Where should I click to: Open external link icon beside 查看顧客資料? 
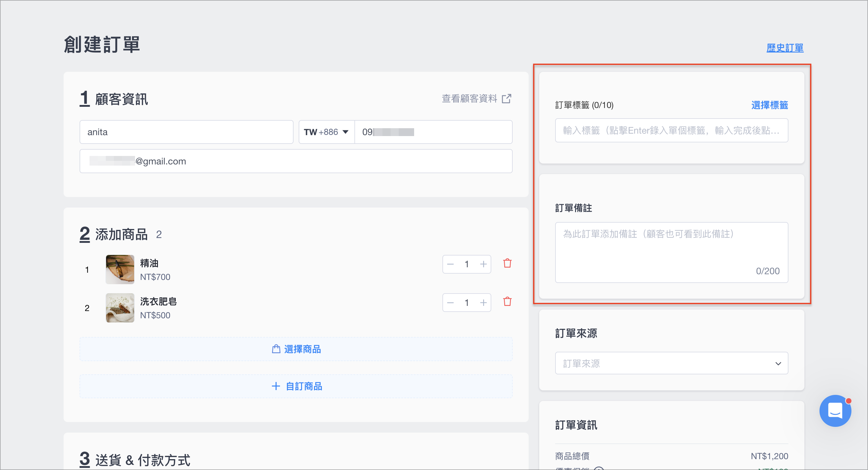tap(506, 98)
